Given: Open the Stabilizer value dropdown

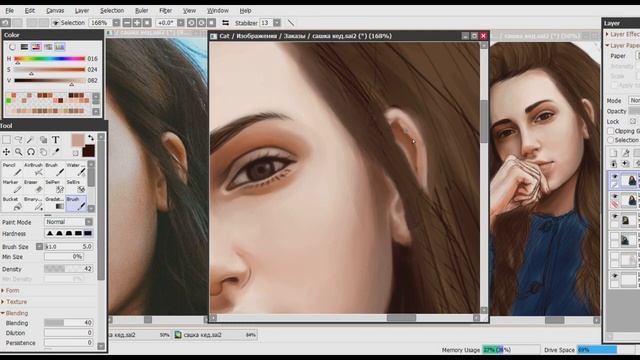Looking at the screenshot, I should [277, 23].
